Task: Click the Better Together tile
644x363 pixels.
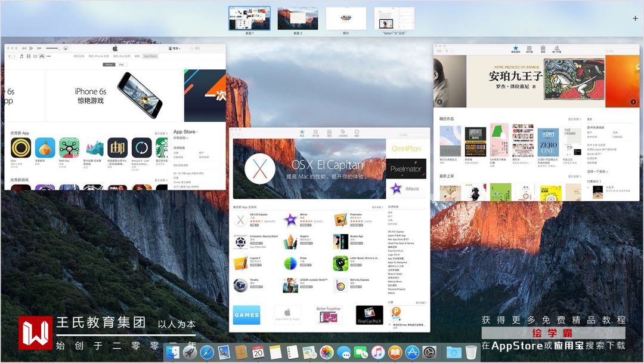Action: tap(328, 315)
